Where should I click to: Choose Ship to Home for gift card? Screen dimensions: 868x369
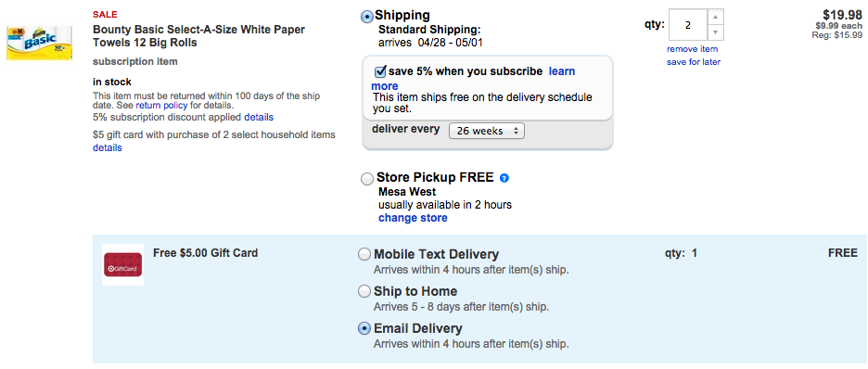[x=364, y=291]
